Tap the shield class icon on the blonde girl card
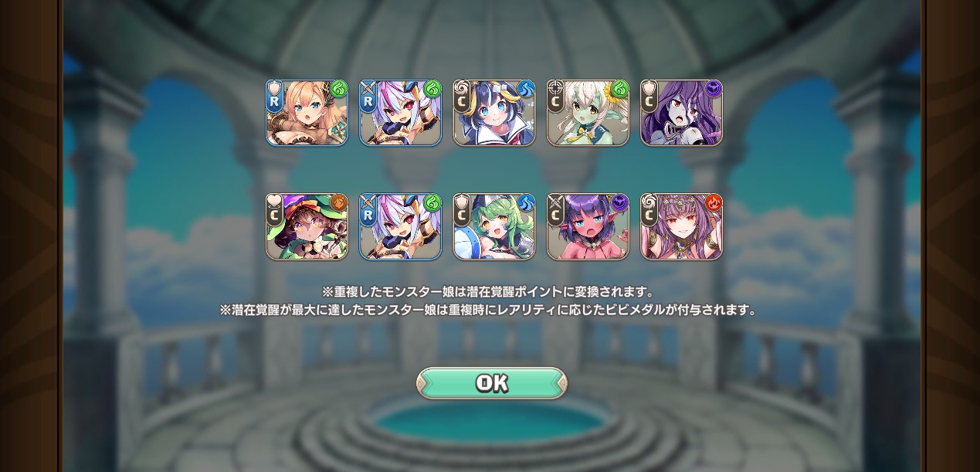980x472 pixels. pyautogui.click(x=275, y=88)
